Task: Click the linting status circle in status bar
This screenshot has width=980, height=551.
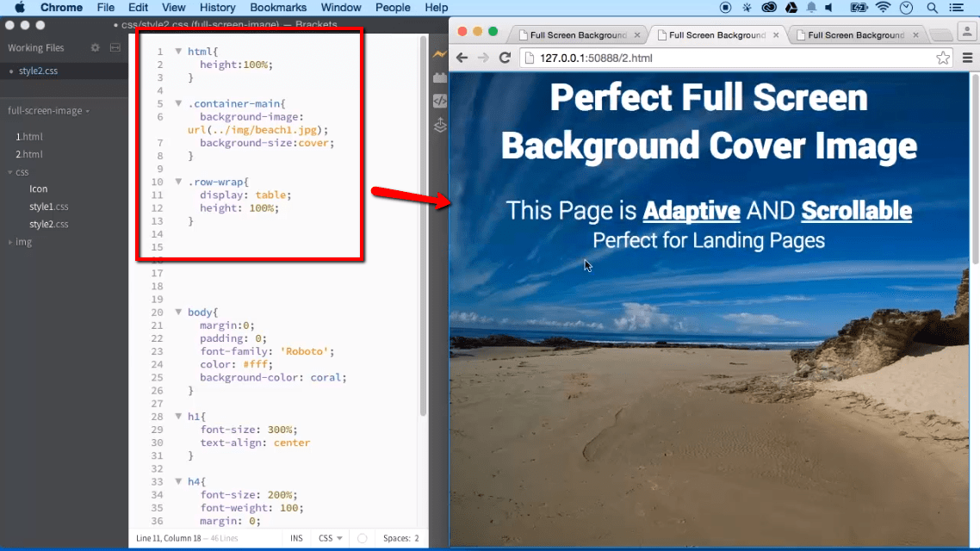Action: click(362, 538)
